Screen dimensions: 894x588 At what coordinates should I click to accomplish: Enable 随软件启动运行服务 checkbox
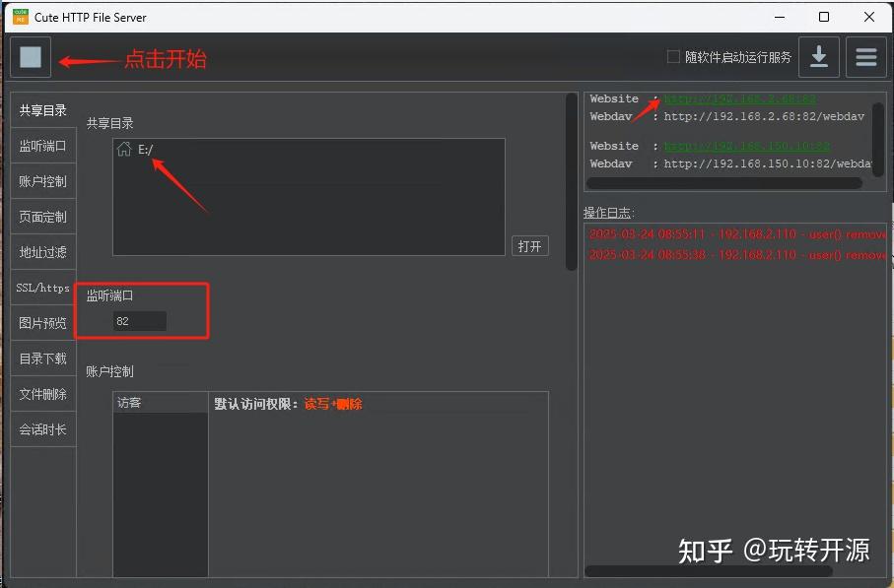[x=673, y=56]
